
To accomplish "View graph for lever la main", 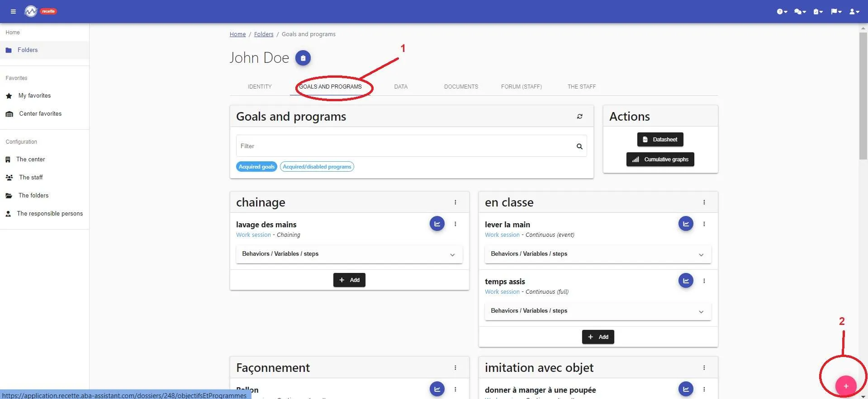I will (686, 224).
